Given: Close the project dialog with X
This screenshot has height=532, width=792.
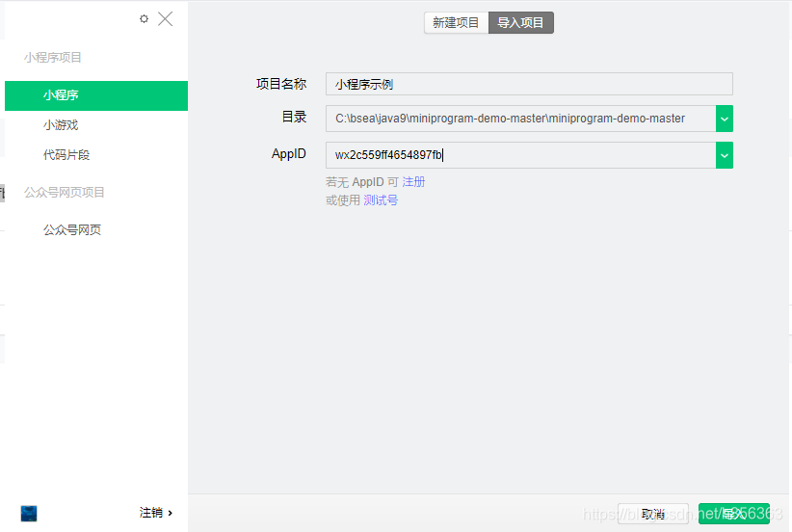Looking at the screenshot, I should (165, 18).
